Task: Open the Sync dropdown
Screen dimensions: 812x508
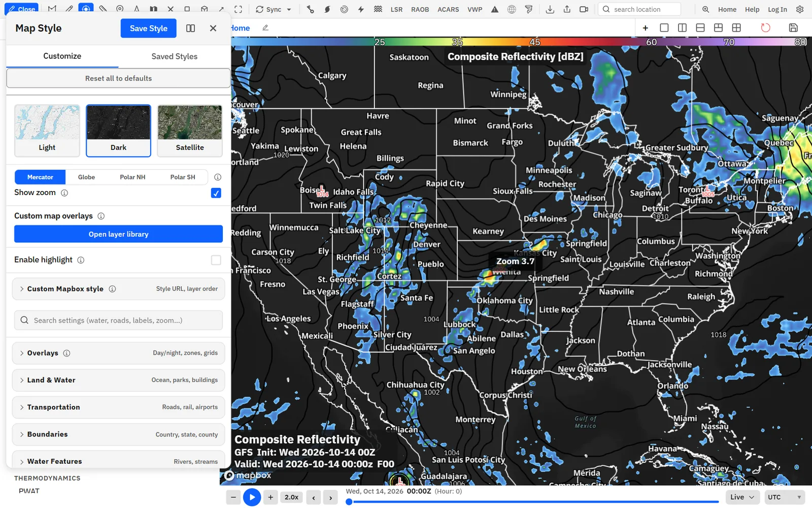Action: tap(274, 9)
